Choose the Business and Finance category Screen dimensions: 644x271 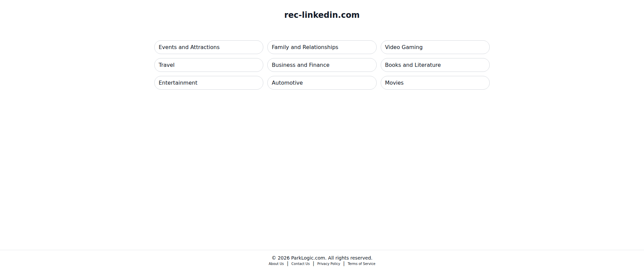click(322, 65)
